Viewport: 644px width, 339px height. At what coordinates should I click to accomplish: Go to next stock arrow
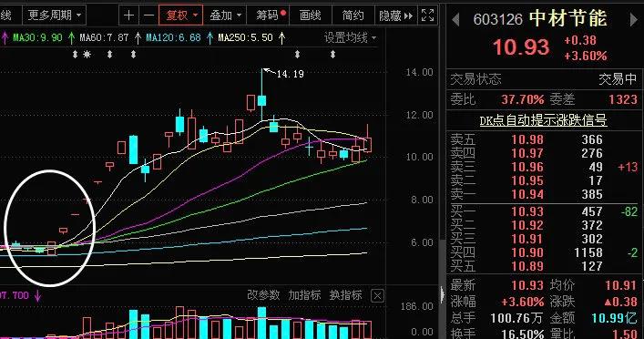(x=634, y=20)
